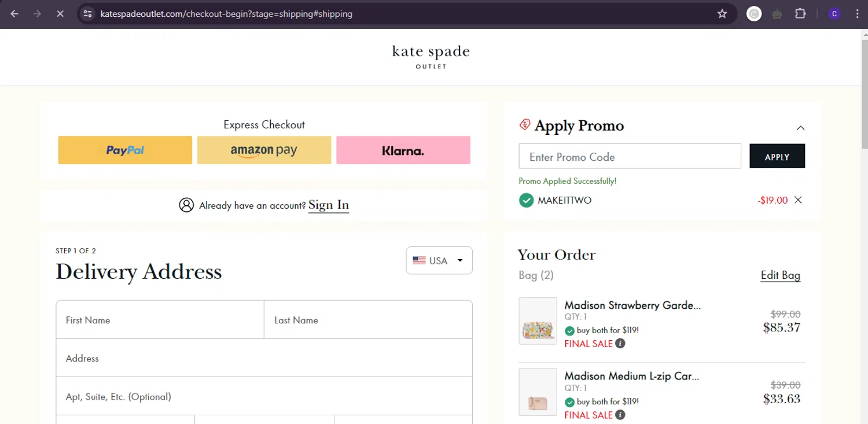This screenshot has height=424, width=868.
Task: Click the browser forward arrow
Action: (x=37, y=14)
